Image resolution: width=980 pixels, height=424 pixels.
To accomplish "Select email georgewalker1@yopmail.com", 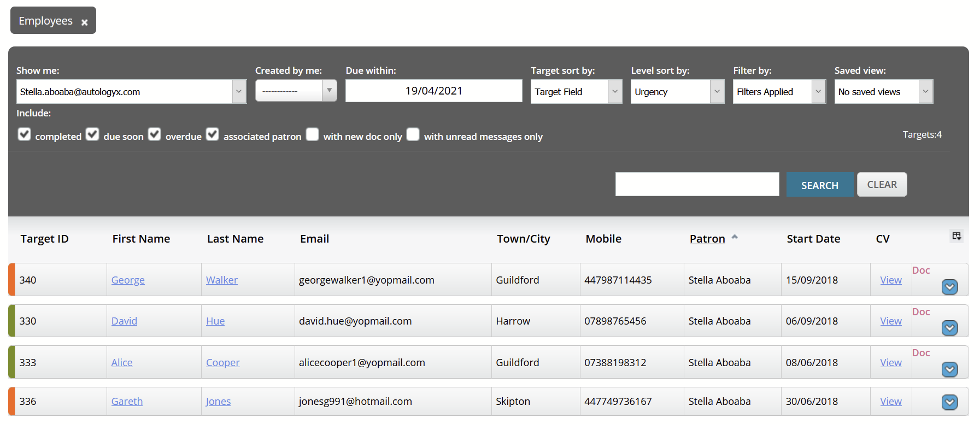I will pyautogui.click(x=367, y=280).
